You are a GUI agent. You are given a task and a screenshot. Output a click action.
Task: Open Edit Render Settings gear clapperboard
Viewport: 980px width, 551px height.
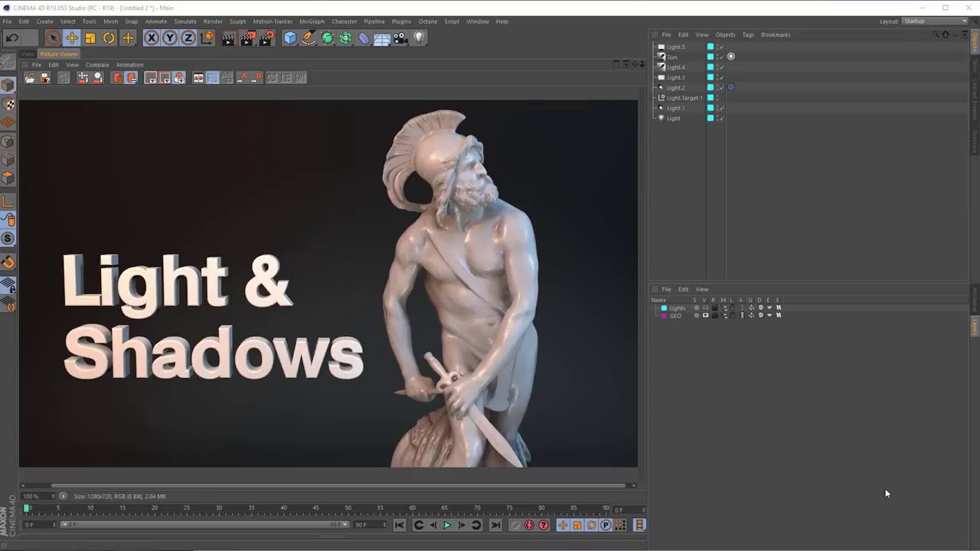pos(266,37)
